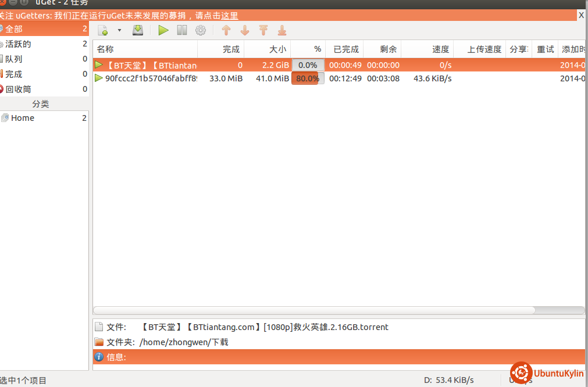
Task: Select the Home category
Action: [22, 118]
